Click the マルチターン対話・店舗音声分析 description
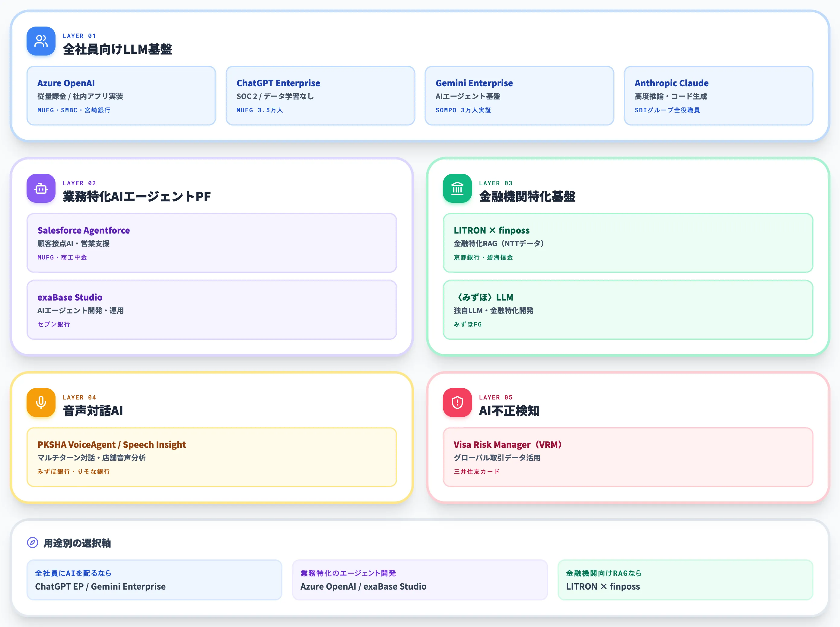The height and width of the screenshot is (627, 840). coord(91,458)
